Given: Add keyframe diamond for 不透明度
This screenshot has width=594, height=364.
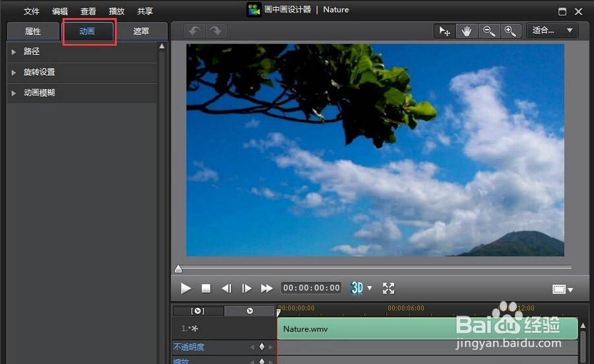Looking at the screenshot, I should (262, 347).
